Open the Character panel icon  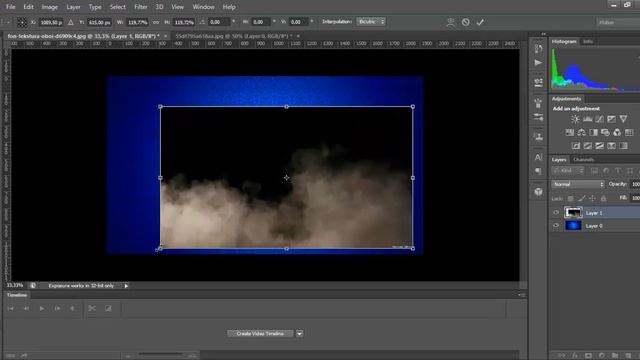tap(538, 157)
